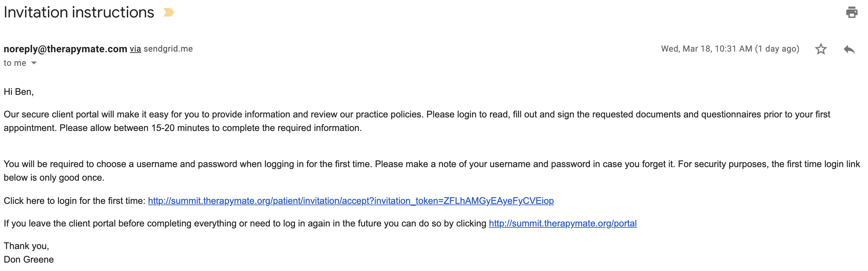The height and width of the screenshot is (271, 868).
Task: Open the first-time login invitation token link
Action: [x=351, y=201]
